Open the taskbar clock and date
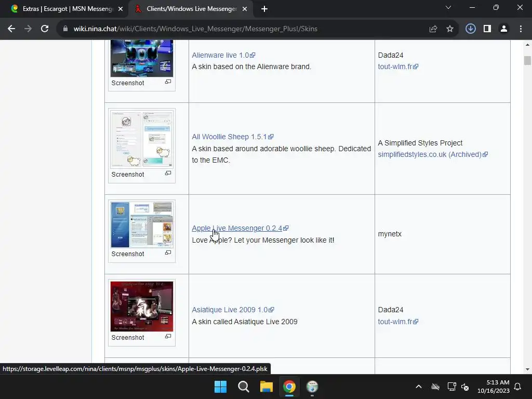Screen dimensions: 532x399 coord(494,387)
